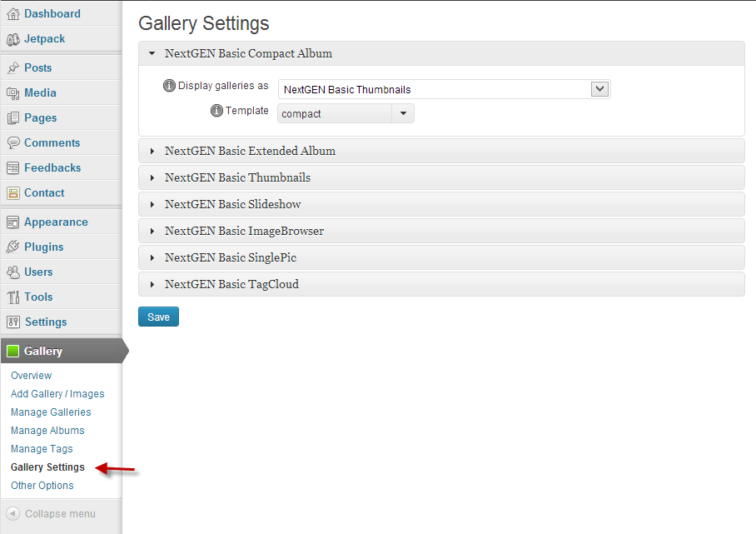Click the Save button
The width and height of the screenshot is (756, 534).
click(x=159, y=317)
